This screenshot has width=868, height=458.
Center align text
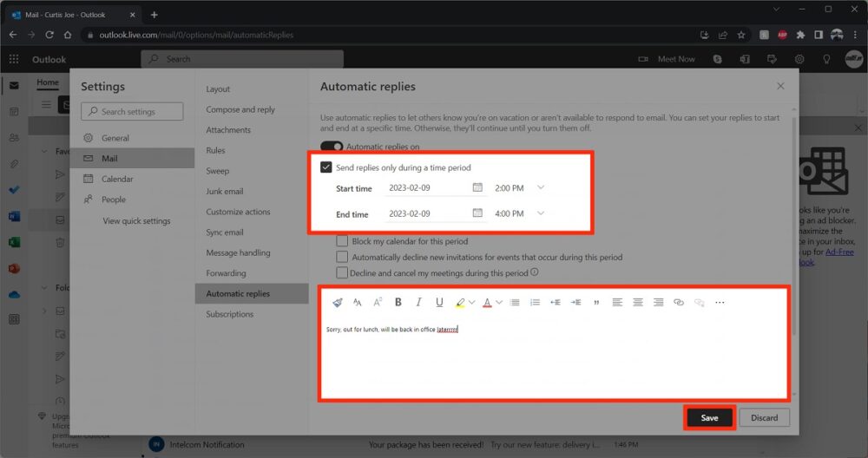point(638,302)
